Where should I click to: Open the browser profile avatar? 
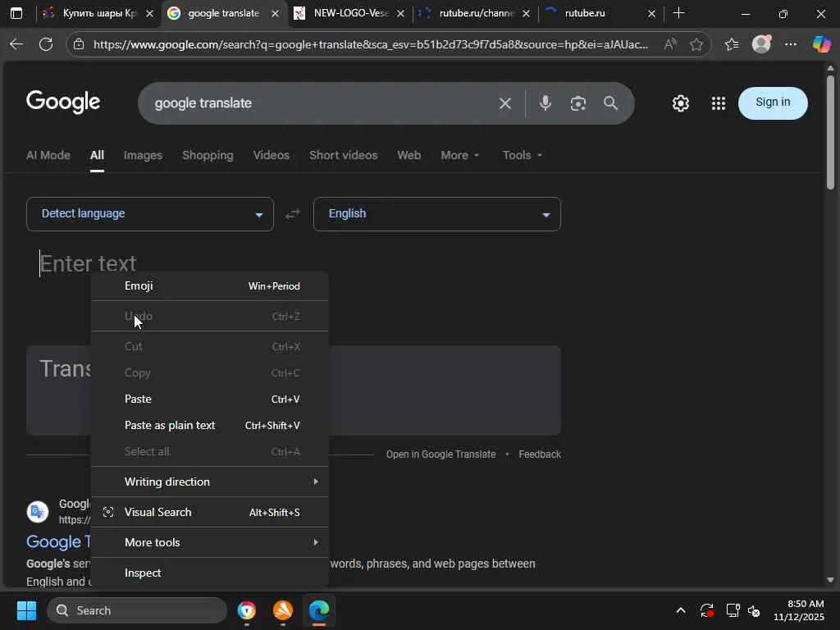(x=761, y=44)
